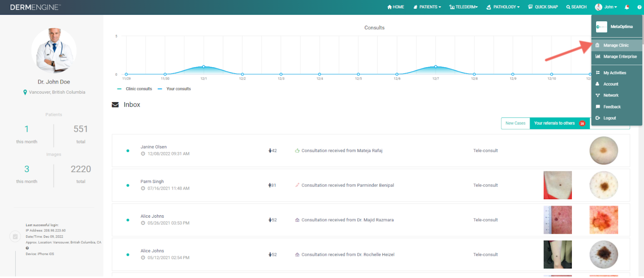Switch to the New Cases tab
Screen dimensions: 644x278
click(x=516, y=123)
